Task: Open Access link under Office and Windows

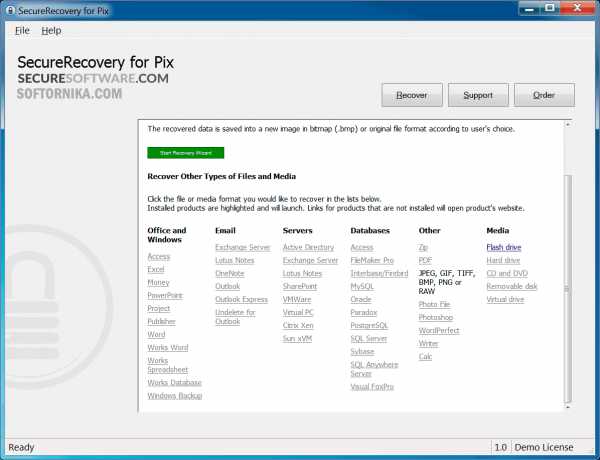Action: click(159, 256)
